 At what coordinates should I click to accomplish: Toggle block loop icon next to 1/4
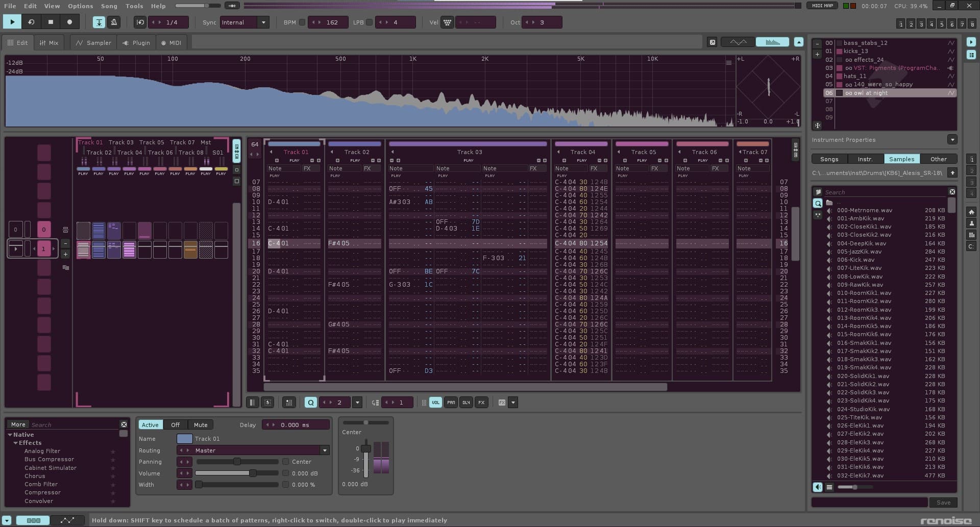(x=140, y=22)
